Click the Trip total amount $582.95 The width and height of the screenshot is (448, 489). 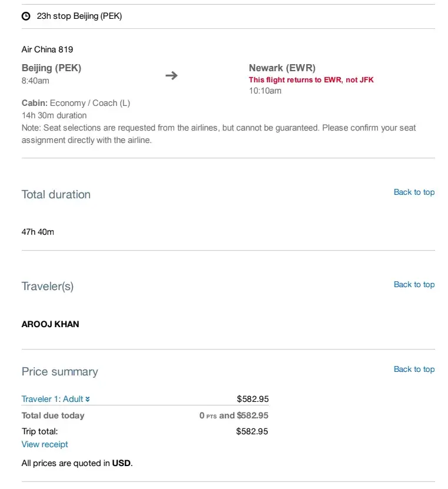(252, 431)
